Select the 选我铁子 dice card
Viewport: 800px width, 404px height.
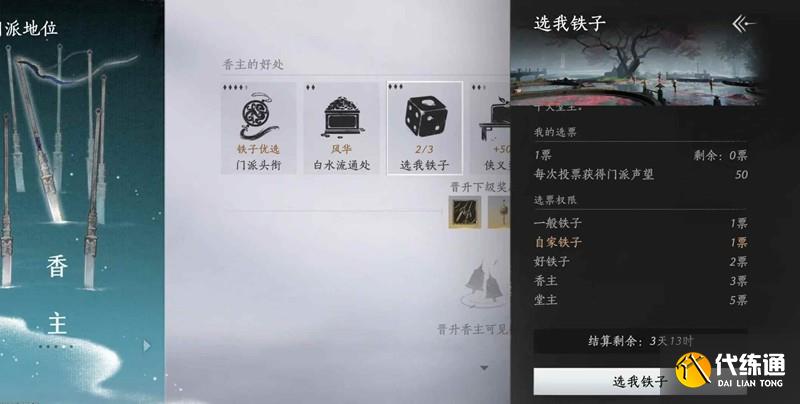click(x=424, y=129)
